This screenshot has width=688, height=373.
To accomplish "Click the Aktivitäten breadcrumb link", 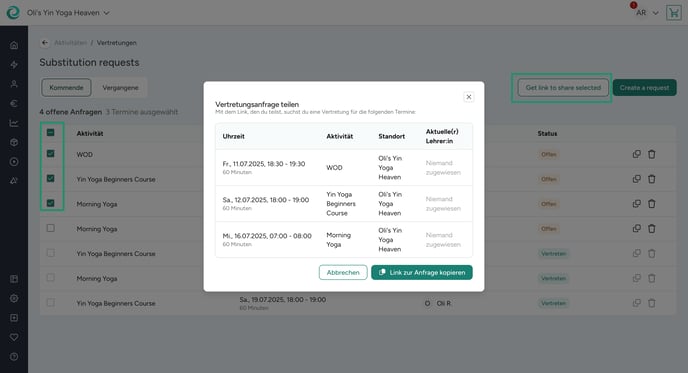I will point(71,43).
